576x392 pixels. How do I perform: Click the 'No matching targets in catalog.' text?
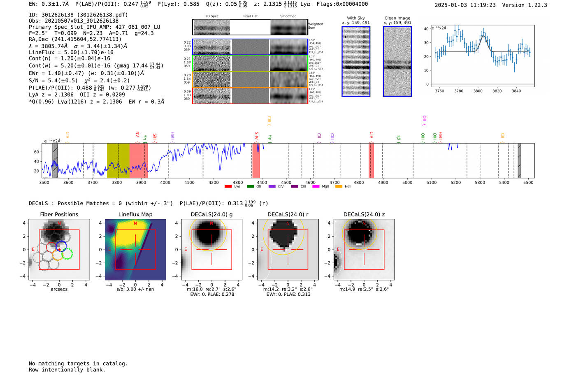[78, 364]
